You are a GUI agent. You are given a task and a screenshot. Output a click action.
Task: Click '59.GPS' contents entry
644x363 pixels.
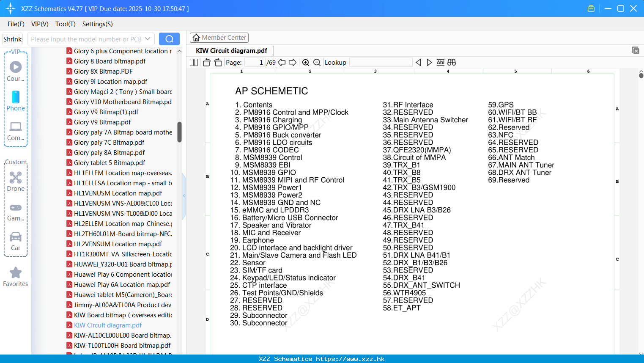(501, 105)
